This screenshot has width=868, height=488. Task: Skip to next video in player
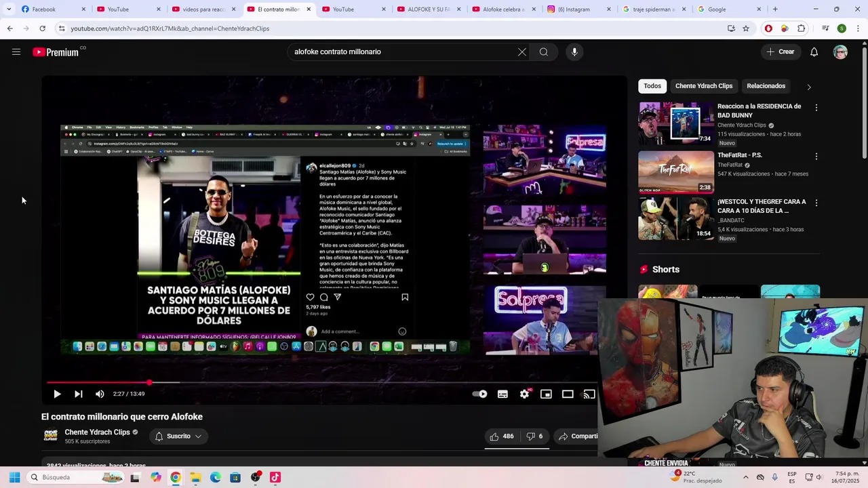pos(78,394)
